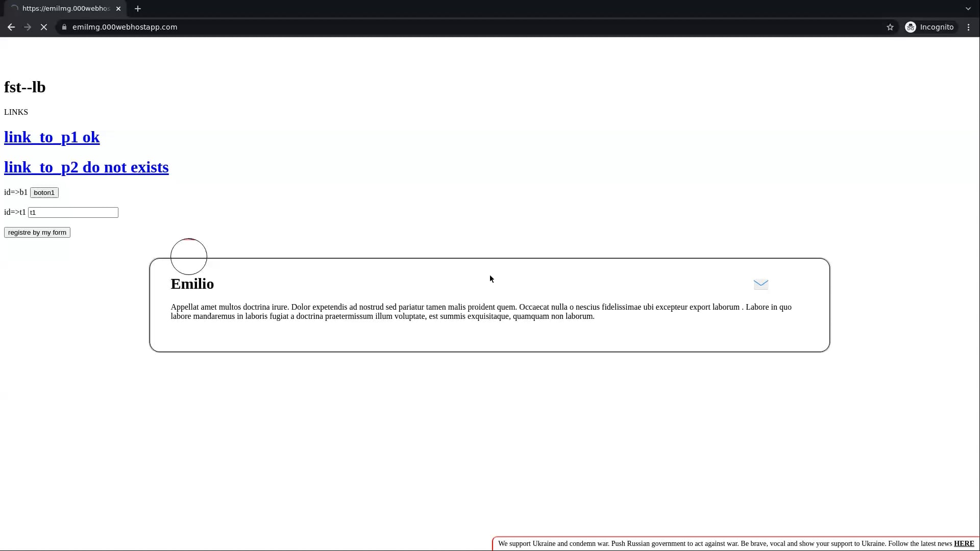Viewport: 980px width, 551px height.
Task: Click the id=>t1 label
Action: [x=15, y=212]
